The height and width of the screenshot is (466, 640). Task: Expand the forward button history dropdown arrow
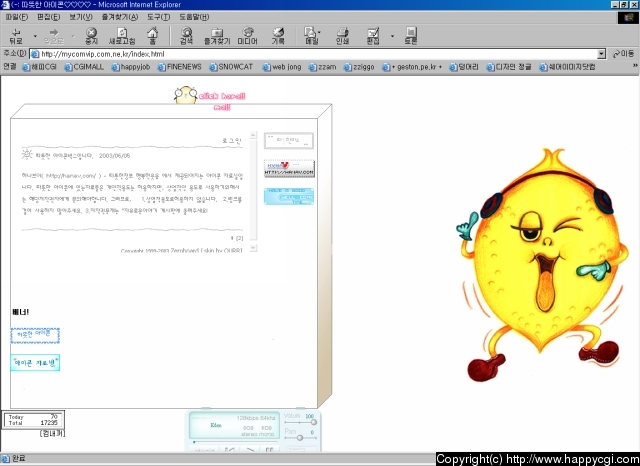(73, 36)
